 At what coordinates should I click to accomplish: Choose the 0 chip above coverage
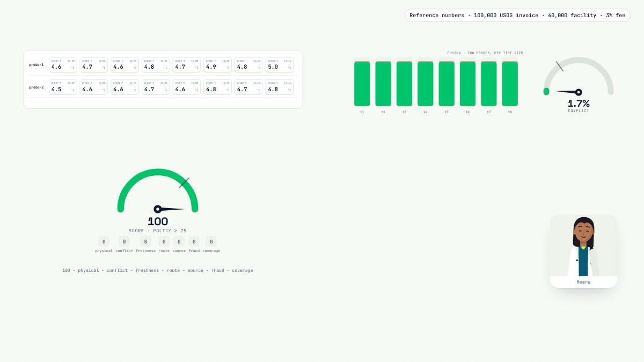click(x=211, y=242)
